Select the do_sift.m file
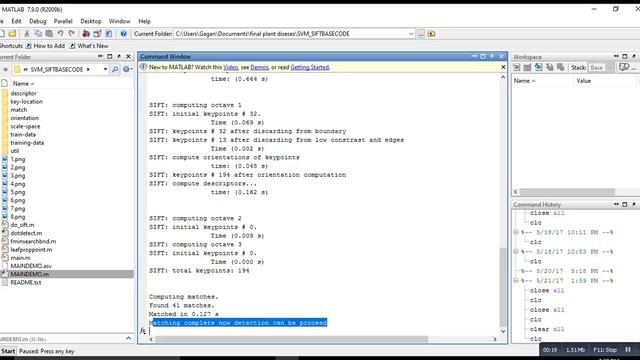Viewport: 640px width, 360px height. click(22, 225)
